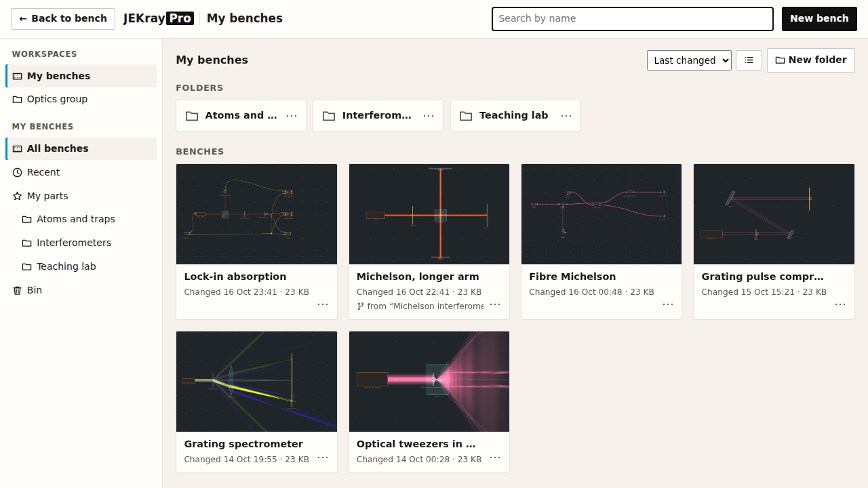The height and width of the screenshot is (488, 868).
Task: Open the Optics group workspace
Action: [x=81, y=99]
